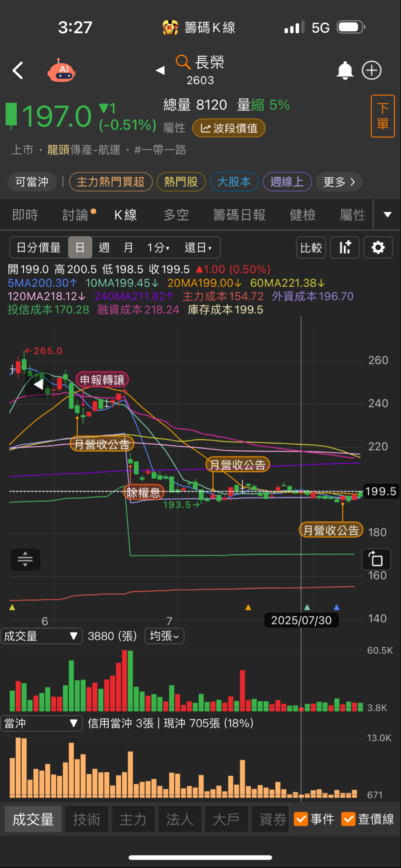This screenshot has width=401, height=868.
Task: Expand 更多 tags chevron
Action: 339,182
